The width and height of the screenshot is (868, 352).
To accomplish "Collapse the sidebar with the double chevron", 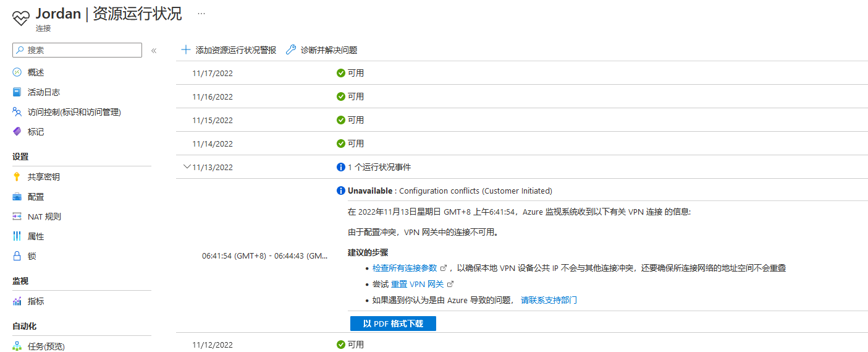I will (x=154, y=50).
